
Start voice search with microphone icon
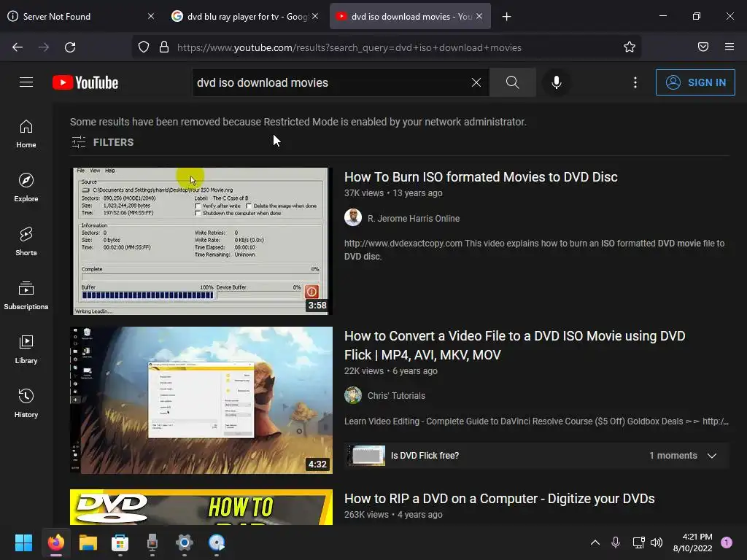pos(556,82)
